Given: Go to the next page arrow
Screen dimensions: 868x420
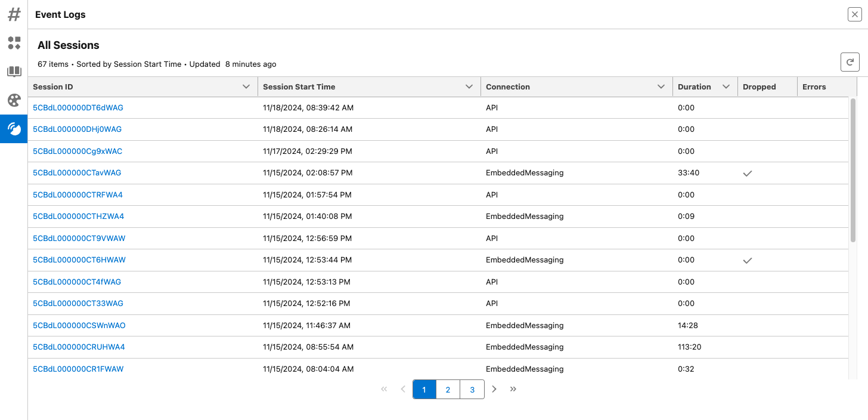Looking at the screenshot, I should pyautogui.click(x=494, y=389).
